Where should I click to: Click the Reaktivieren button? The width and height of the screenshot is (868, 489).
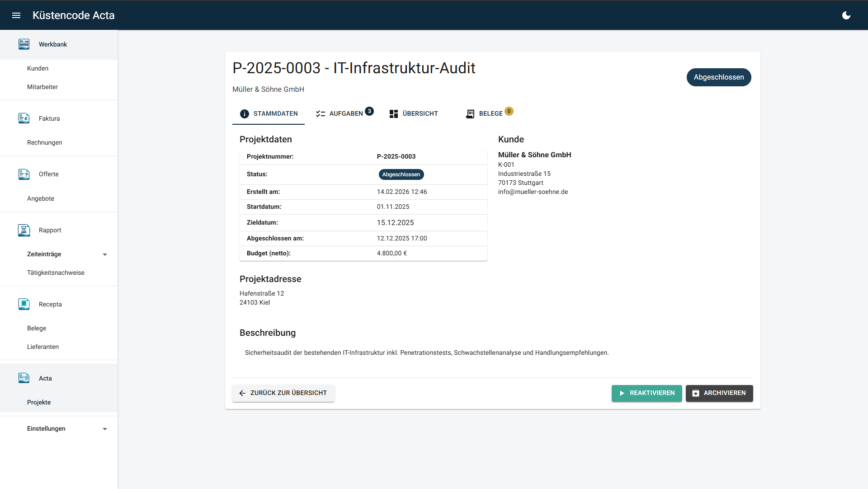click(646, 393)
